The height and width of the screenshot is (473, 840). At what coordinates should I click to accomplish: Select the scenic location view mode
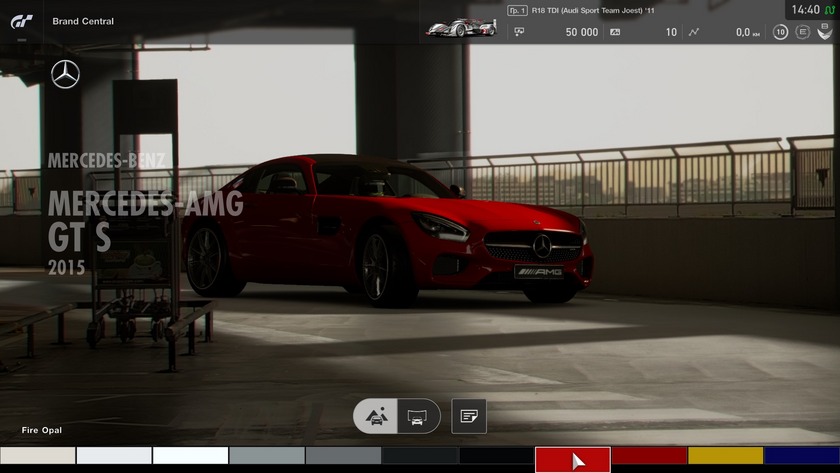coord(376,416)
